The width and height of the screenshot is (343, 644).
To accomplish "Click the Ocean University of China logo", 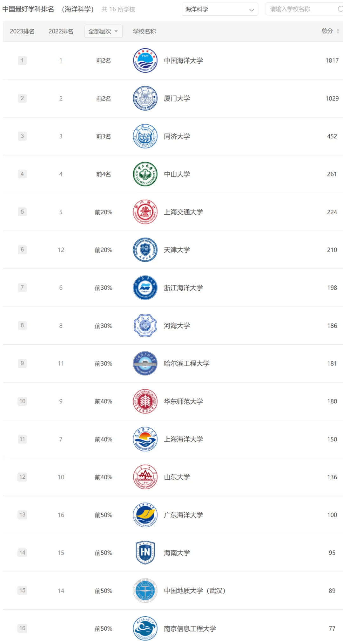I will (x=145, y=60).
